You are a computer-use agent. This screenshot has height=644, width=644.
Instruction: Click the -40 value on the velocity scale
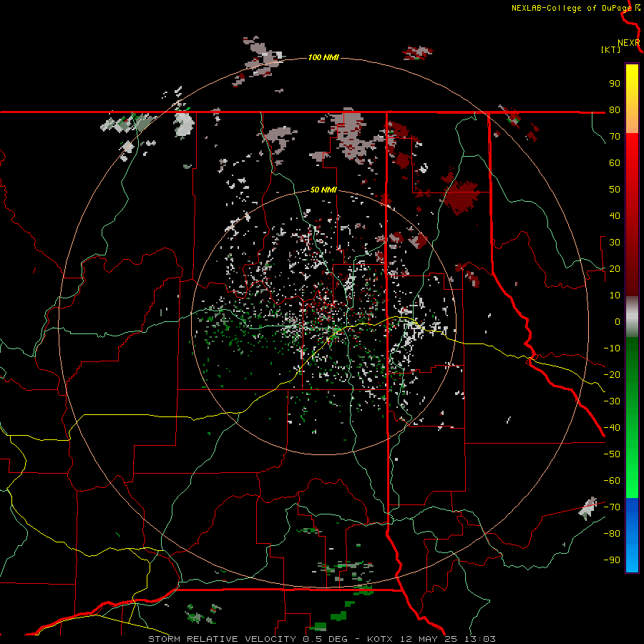pyautogui.click(x=612, y=428)
